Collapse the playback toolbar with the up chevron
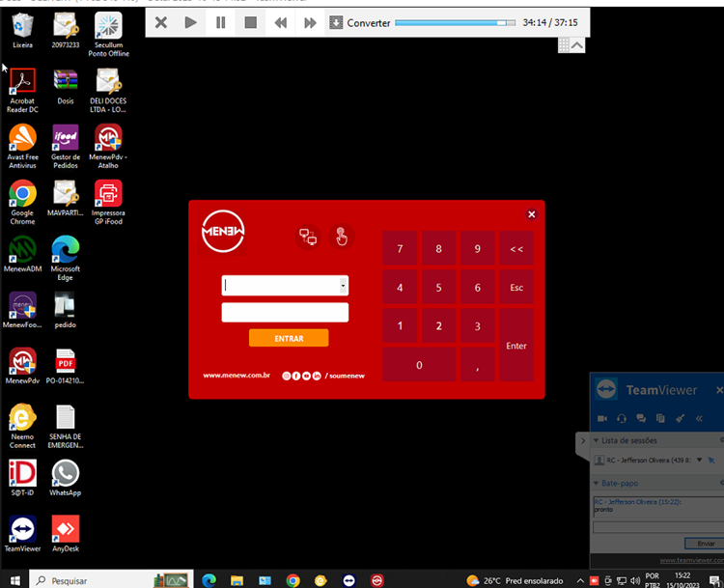 point(577,45)
